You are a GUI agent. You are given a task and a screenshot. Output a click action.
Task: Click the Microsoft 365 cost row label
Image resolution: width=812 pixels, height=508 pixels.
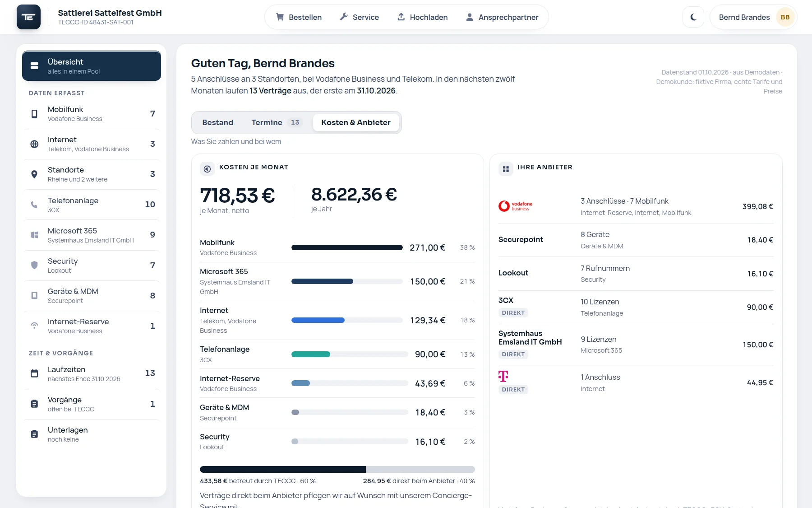pos(224,271)
